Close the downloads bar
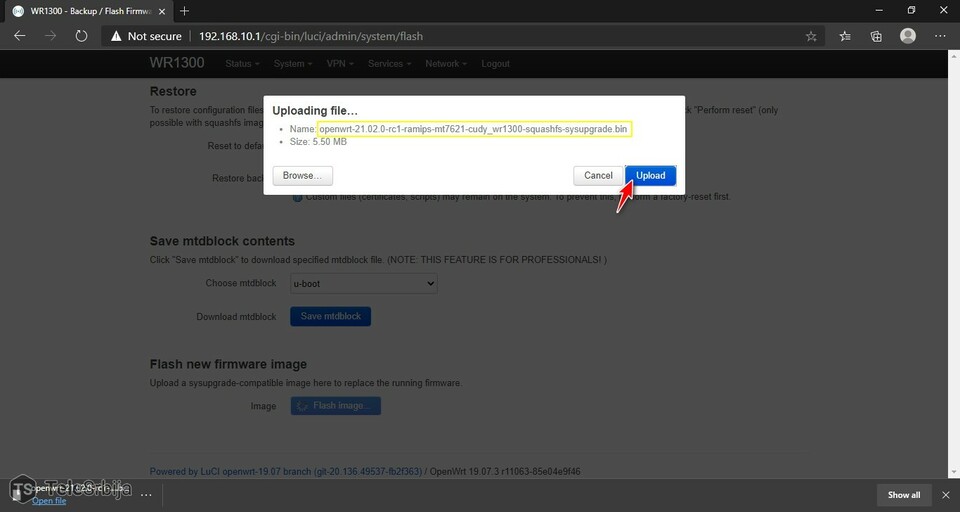Image resolution: width=960 pixels, height=512 pixels. tap(946, 495)
